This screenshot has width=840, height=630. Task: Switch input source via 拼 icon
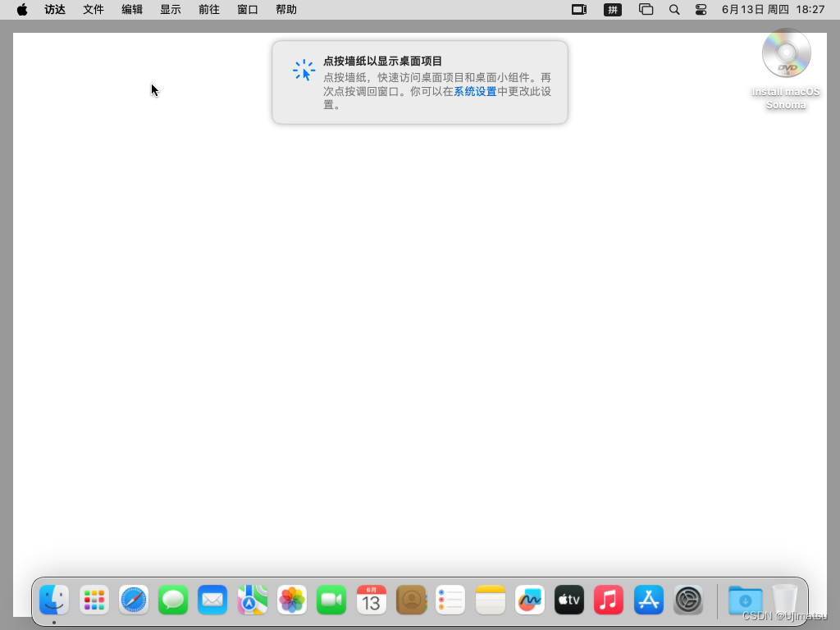click(612, 10)
